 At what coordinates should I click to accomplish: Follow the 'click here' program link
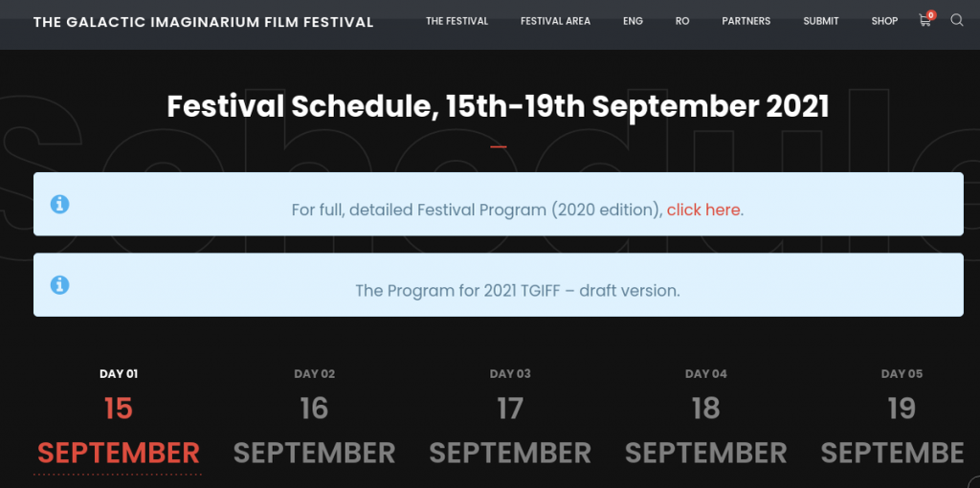point(703,210)
